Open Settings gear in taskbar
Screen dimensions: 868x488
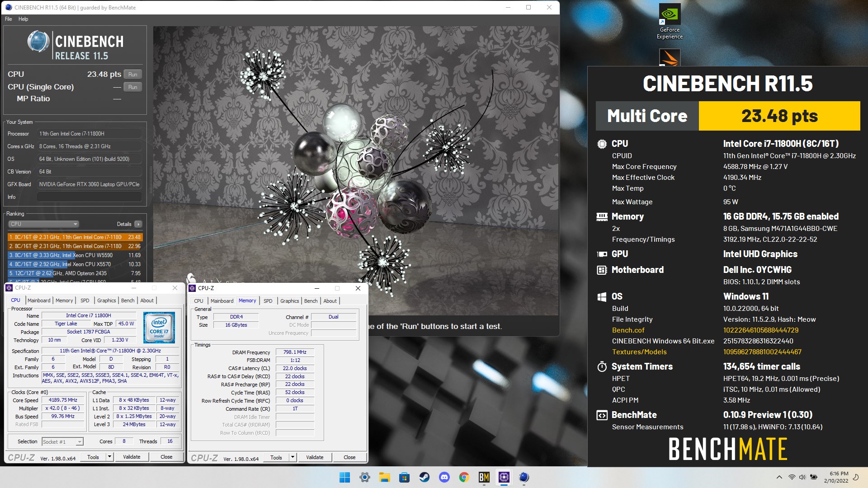pos(364,477)
